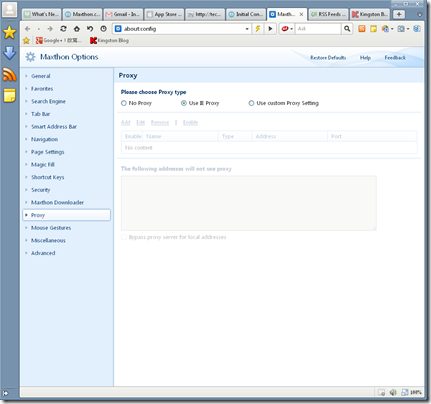This screenshot has width=431, height=404.
Task: Click the Restore Defaults link
Action: [x=328, y=58]
